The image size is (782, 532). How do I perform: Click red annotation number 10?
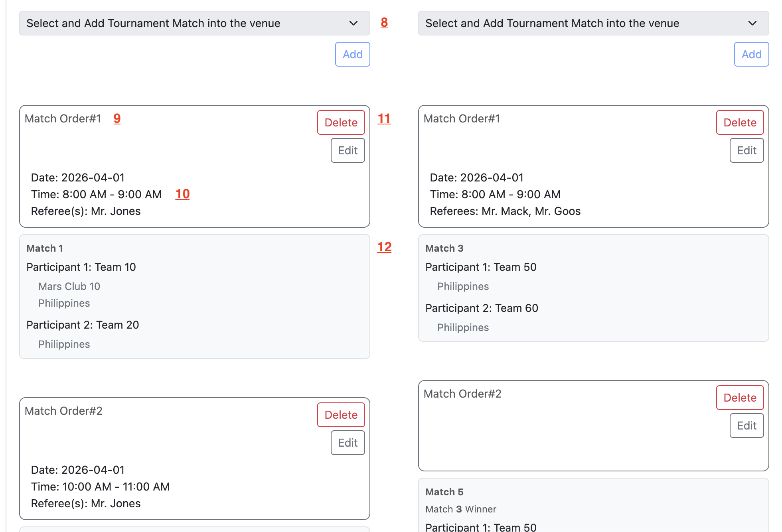point(182,194)
